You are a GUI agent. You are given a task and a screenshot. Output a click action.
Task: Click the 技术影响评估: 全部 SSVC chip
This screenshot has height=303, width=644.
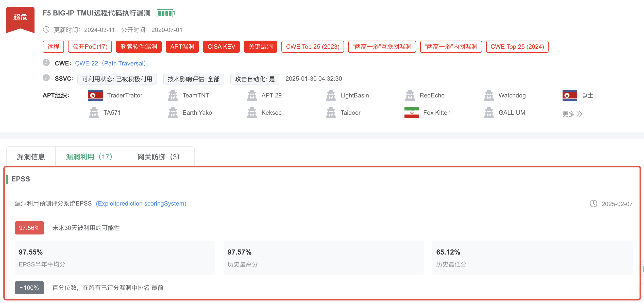(x=194, y=79)
